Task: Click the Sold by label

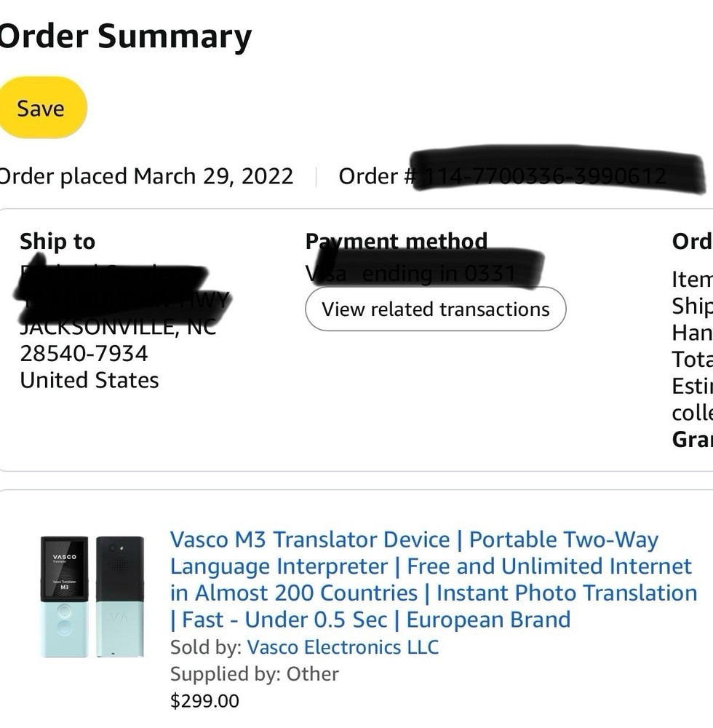Action: pyautogui.click(x=206, y=646)
